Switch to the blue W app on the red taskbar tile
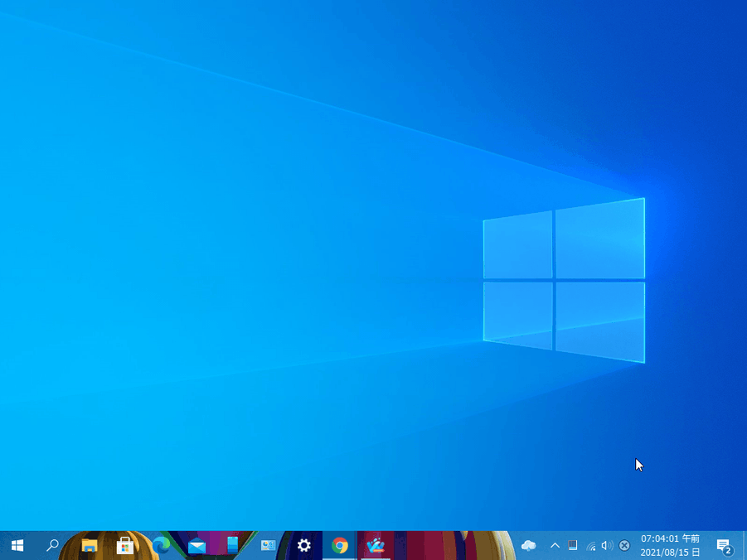This screenshot has height=560, width=747. pos(376,545)
